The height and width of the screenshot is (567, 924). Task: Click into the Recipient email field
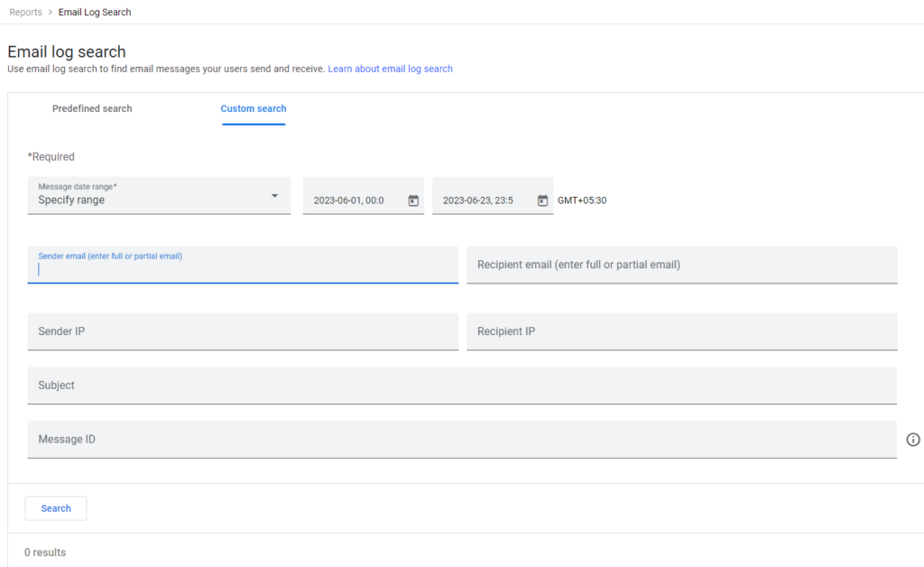click(x=681, y=265)
